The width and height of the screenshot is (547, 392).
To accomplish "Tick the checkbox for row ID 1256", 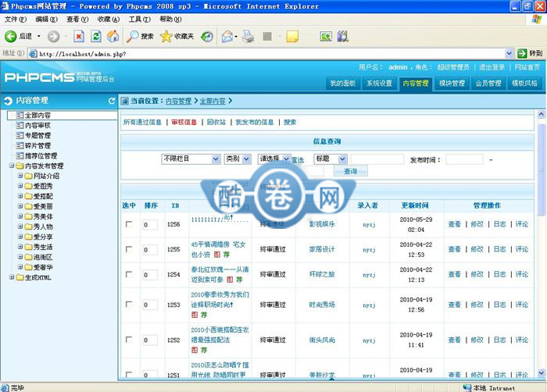I will point(129,224).
